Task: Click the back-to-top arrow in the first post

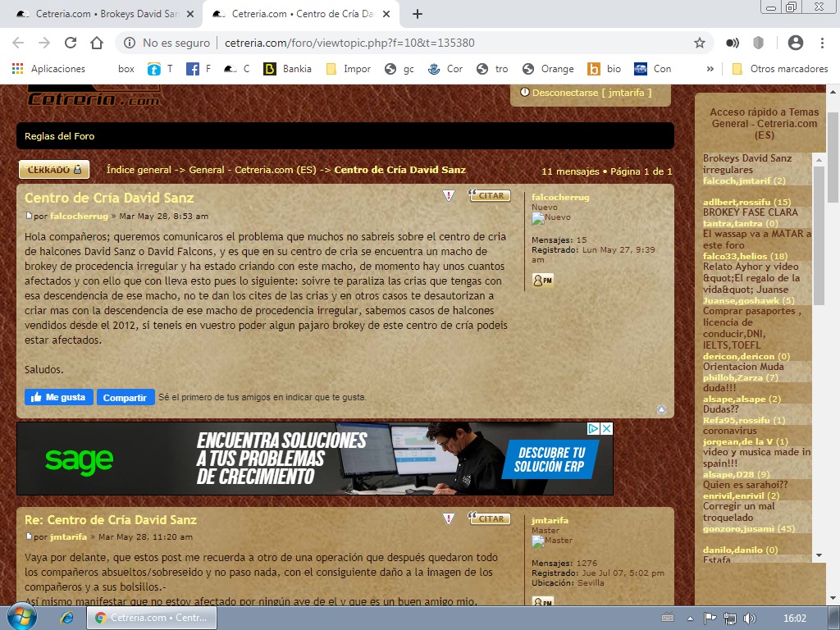Action: click(x=661, y=409)
